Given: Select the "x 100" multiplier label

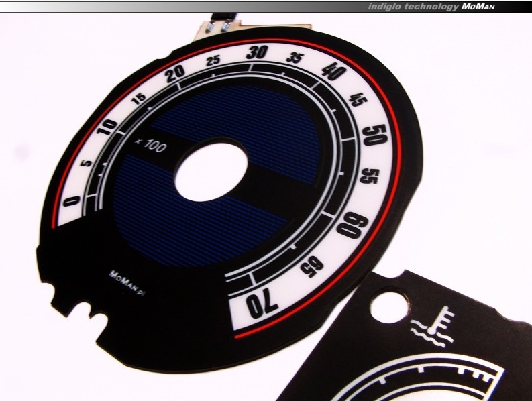Looking at the screenshot, I should pos(151,144).
